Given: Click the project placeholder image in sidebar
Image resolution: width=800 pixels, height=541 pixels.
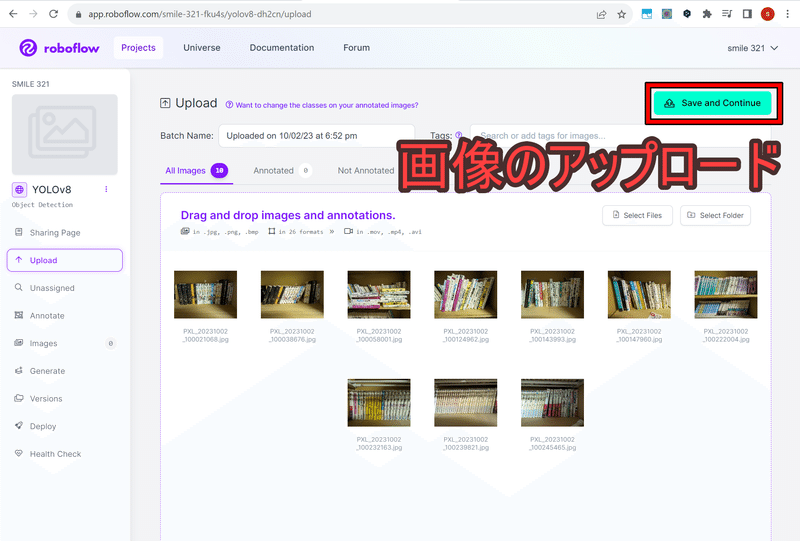Looking at the screenshot, I should (x=65, y=135).
